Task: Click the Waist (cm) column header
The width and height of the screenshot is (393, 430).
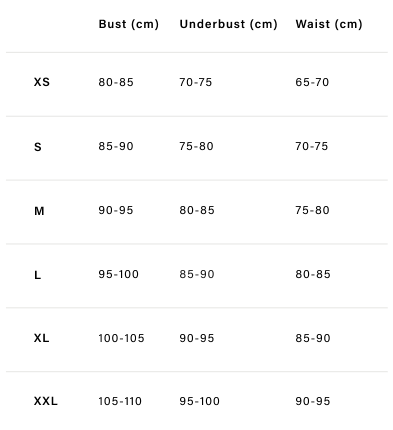Action: tap(329, 24)
